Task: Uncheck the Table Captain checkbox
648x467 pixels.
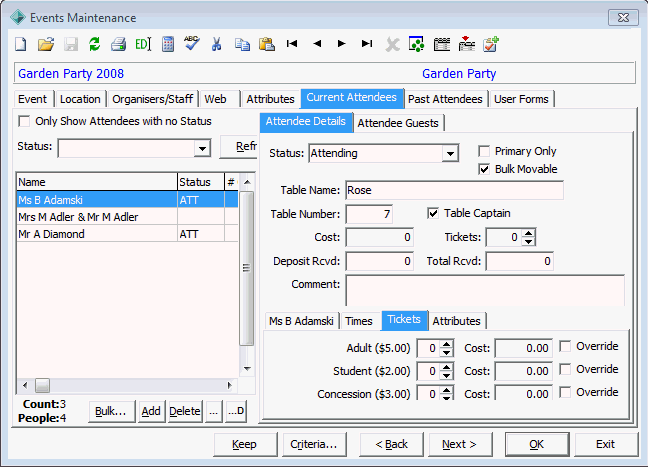Action: click(433, 213)
